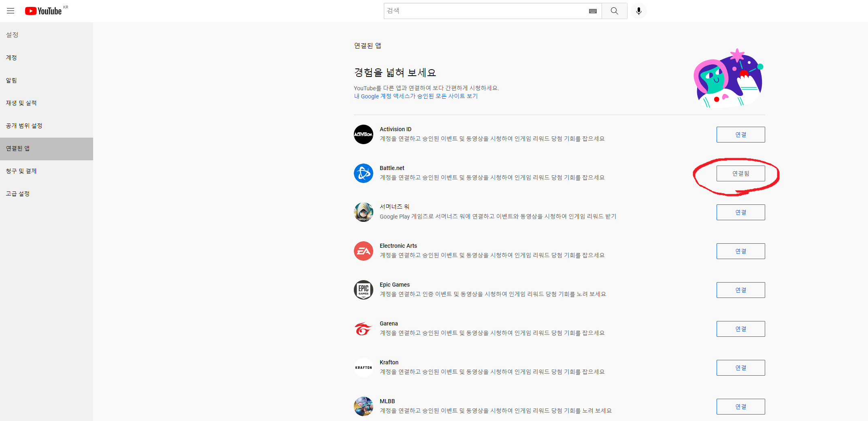The image size is (868, 421).
Task: Click the magnifier search button
Action: point(614,11)
